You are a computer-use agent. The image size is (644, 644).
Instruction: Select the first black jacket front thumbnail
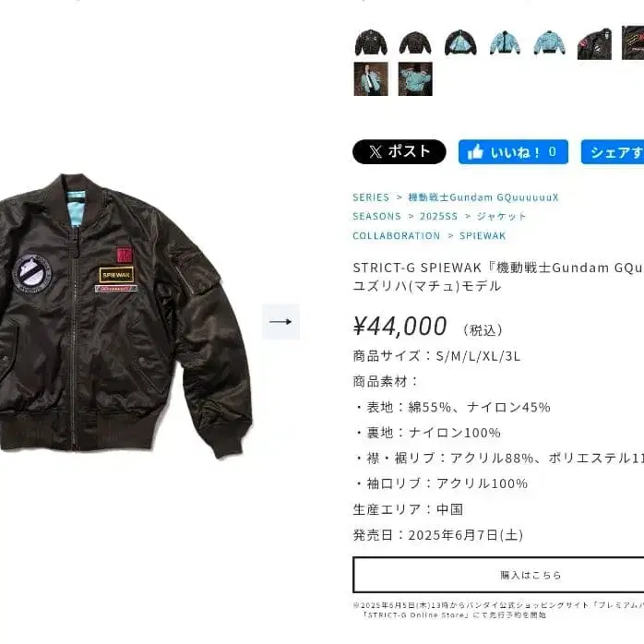click(371, 42)
